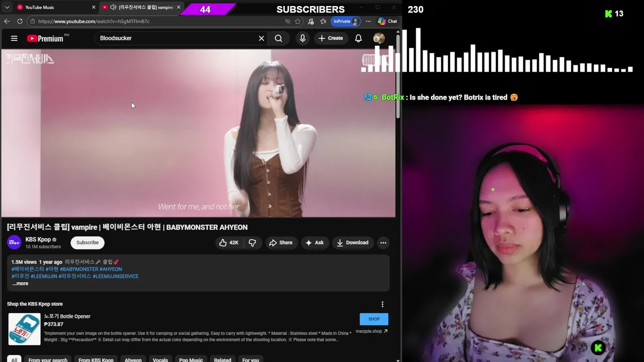Screen dimensions: 644x362
Task: Open the #이무진 hashtag
Action: (20, 276)
